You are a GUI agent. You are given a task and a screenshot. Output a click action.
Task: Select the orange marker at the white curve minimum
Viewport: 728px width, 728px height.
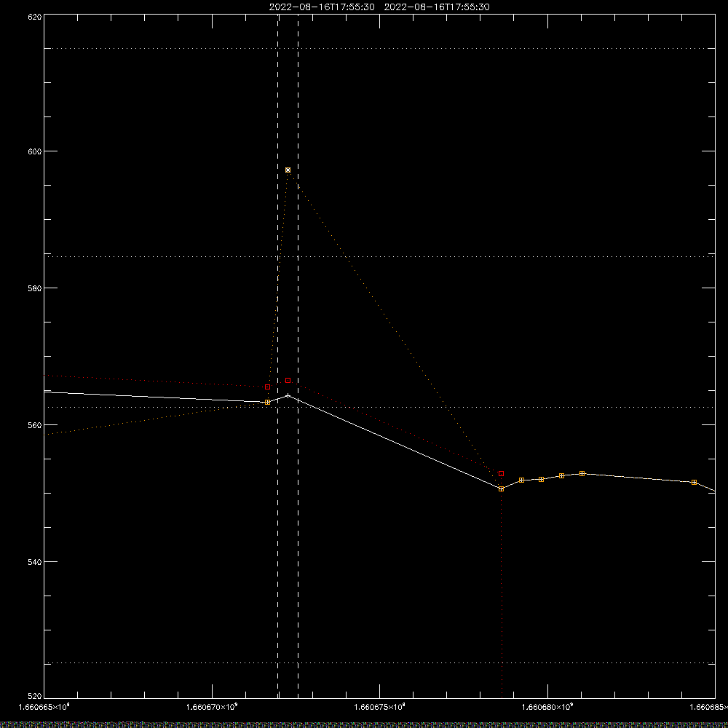(502, 489)
